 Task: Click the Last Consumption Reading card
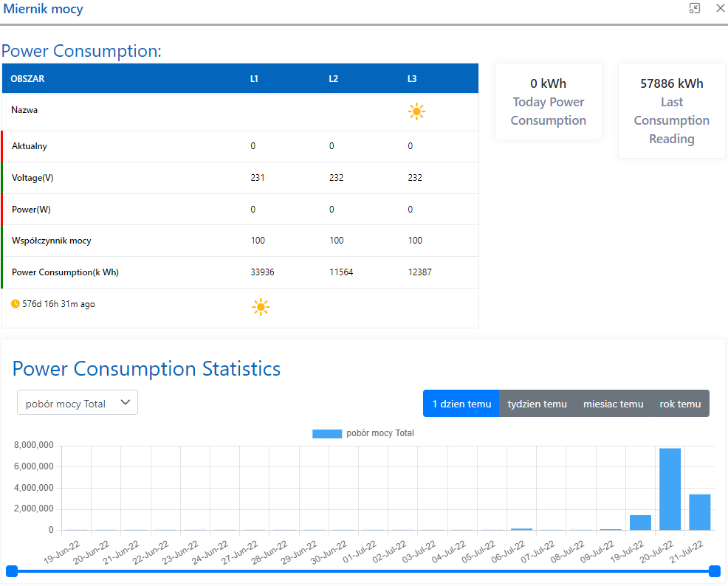[x=671, y=111]
